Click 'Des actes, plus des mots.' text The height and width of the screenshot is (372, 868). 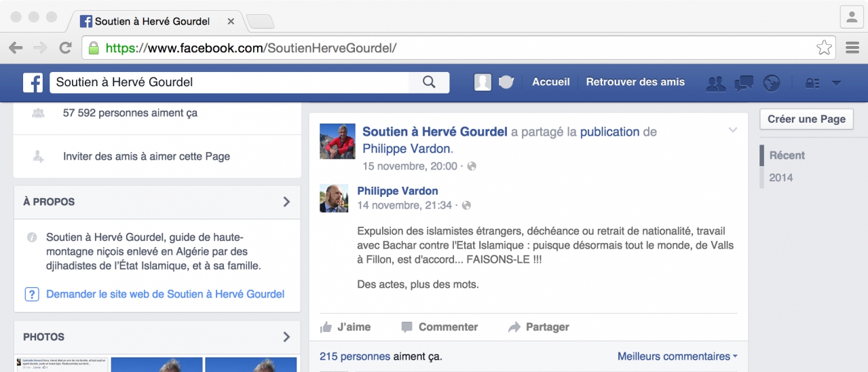(418, 284)
